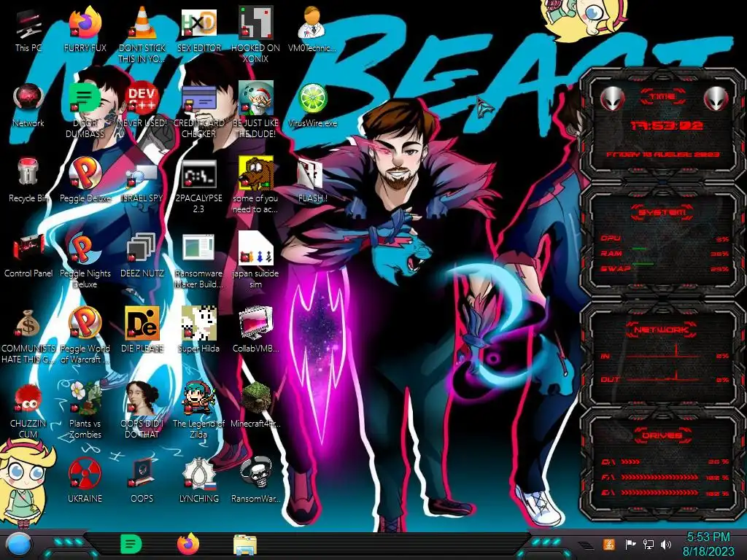Open the VLC cone desktop shortcut

click(142, 35)
